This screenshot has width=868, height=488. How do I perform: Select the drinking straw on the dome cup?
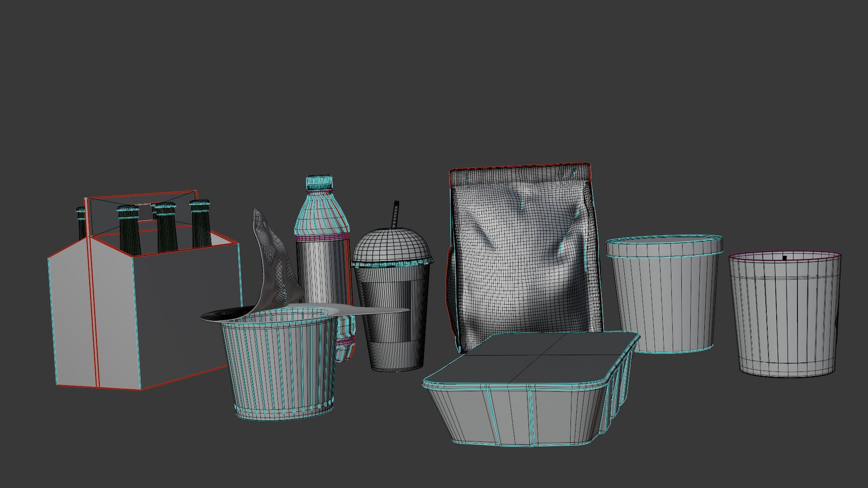click(395, 215)
